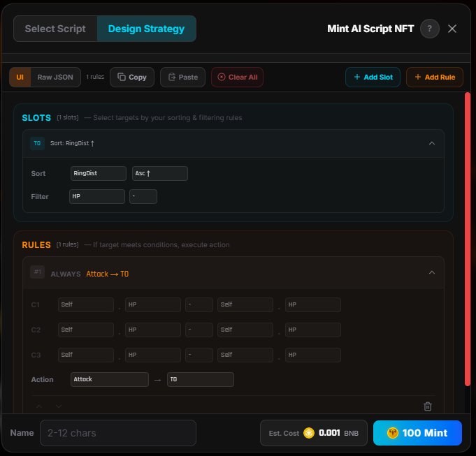The height and width of the screenshot is (456, 476).
Task: Open C1 second HP dropdown
Action: coord(313,304)
